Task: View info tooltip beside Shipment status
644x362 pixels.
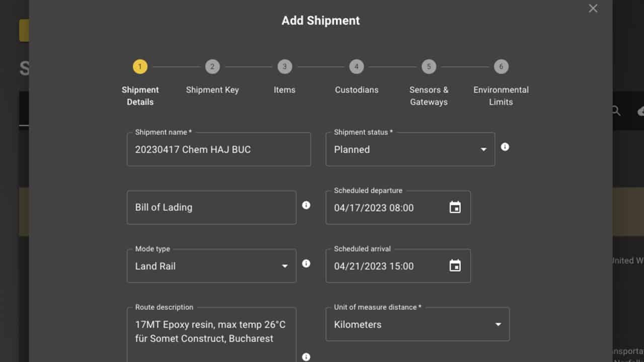Action: pyautogui.click(x=505, y=147)
